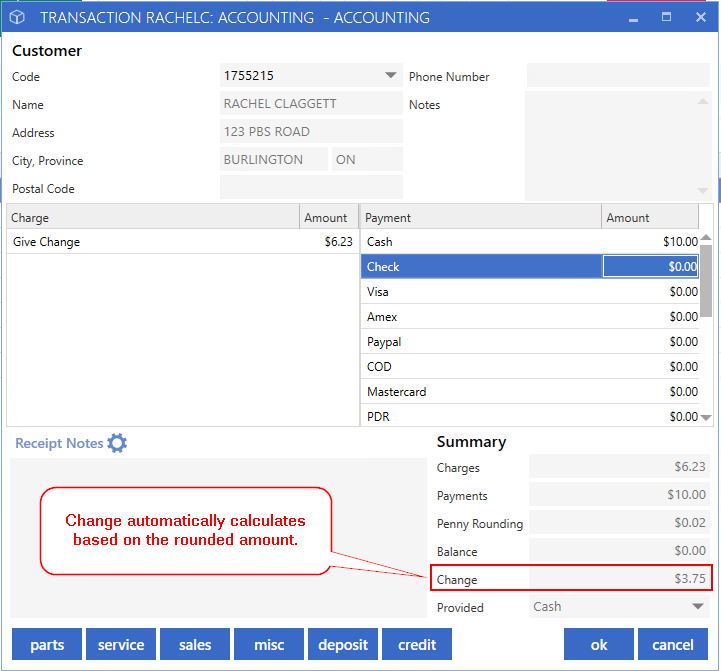Click the Change value $3.75
721x671 pixels.
coord(619,578)
